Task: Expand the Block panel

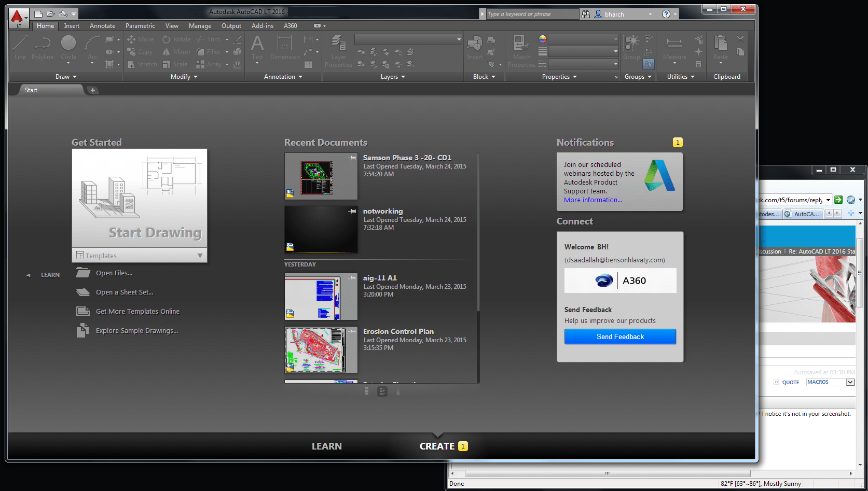Action: coord(484,77)
